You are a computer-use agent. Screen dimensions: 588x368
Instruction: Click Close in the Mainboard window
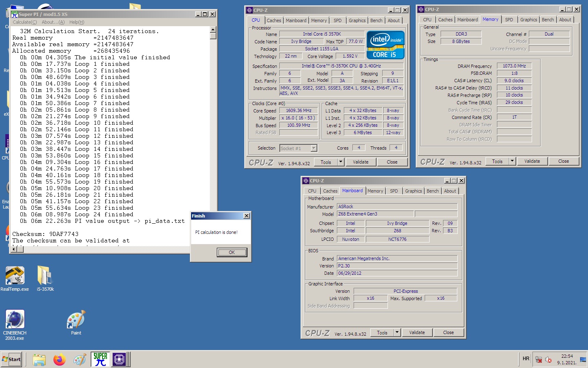[448, 332]
